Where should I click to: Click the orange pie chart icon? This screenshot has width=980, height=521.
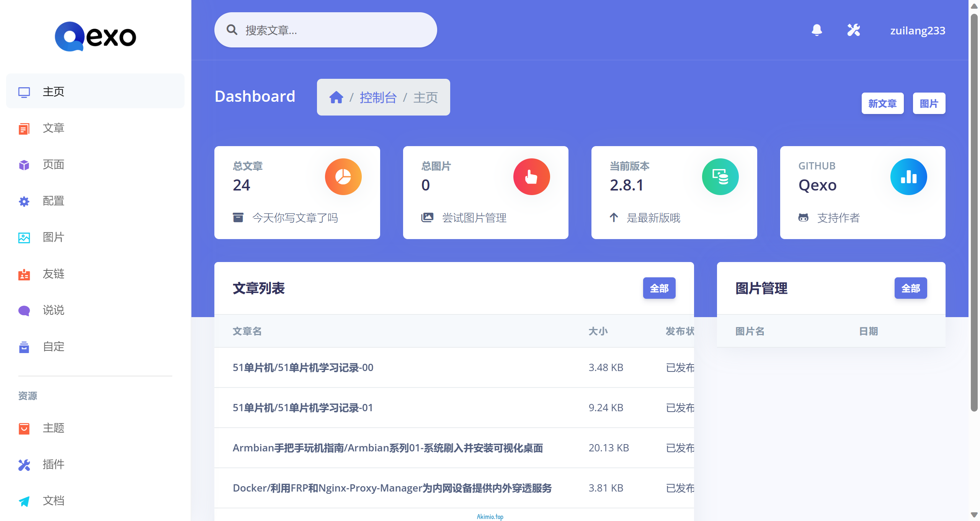point(343,177)
